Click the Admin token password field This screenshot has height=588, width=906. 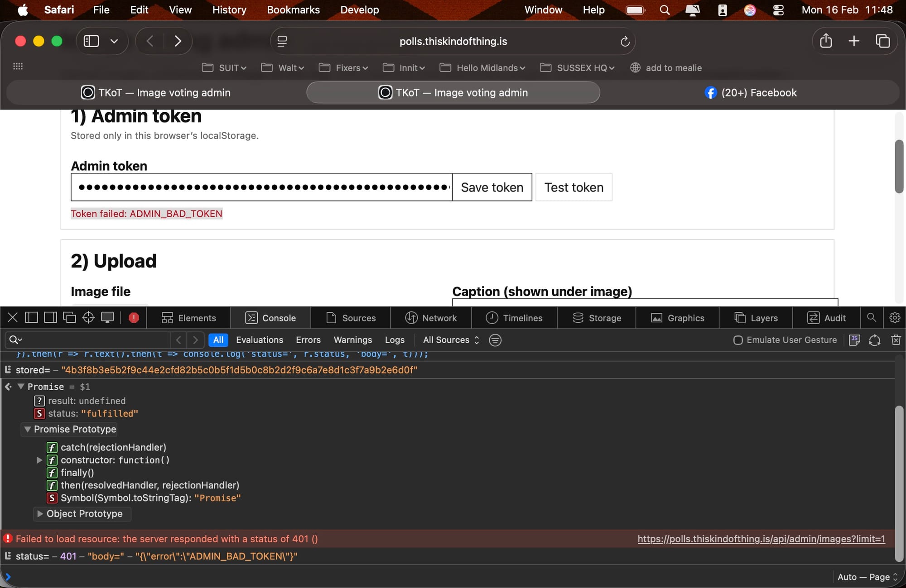pos(262,187)
